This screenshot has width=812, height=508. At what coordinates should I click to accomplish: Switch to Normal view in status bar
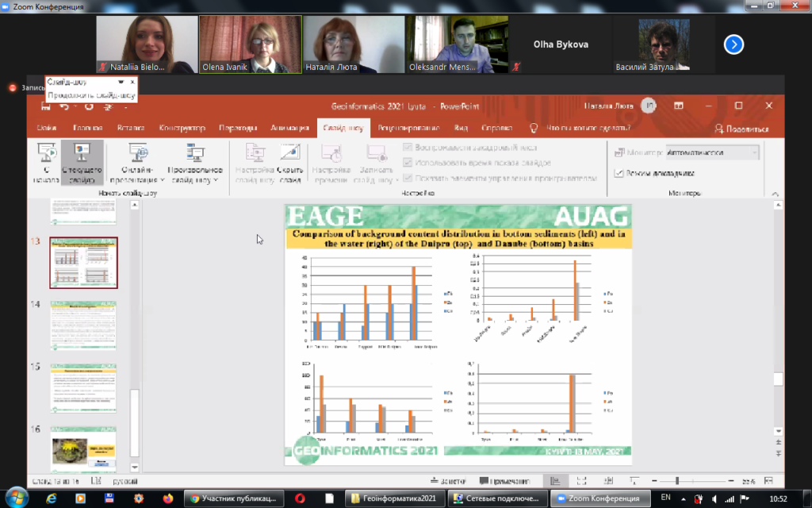tap(554, 481)
